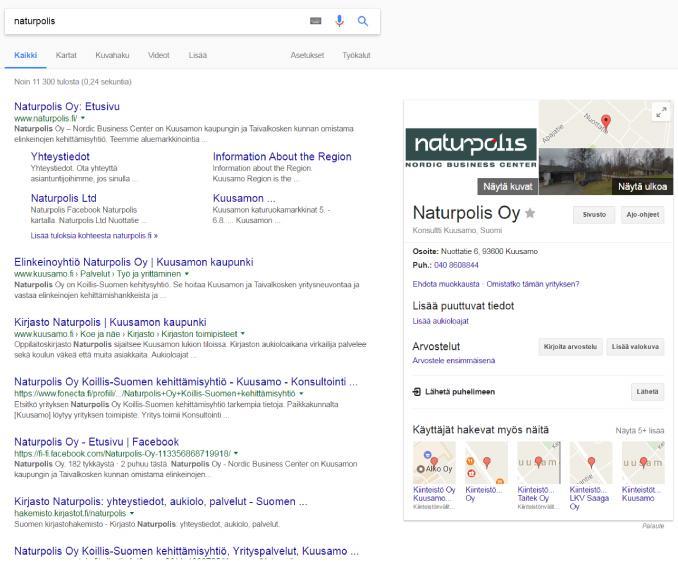Click Kirjoita arvostelu button
Viewport: 678px width, 561px height.
pos(570,347)
